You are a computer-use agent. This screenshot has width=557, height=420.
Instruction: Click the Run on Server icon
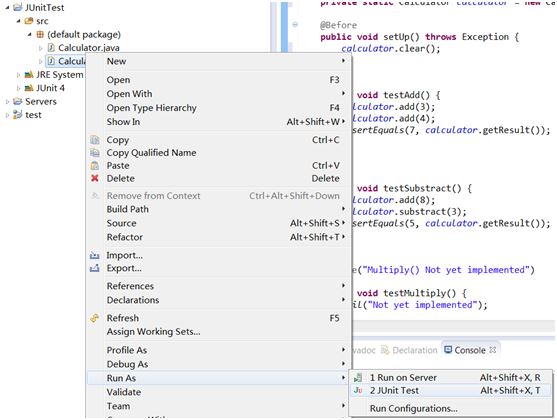pyautogui.click(x=358, y=377)
